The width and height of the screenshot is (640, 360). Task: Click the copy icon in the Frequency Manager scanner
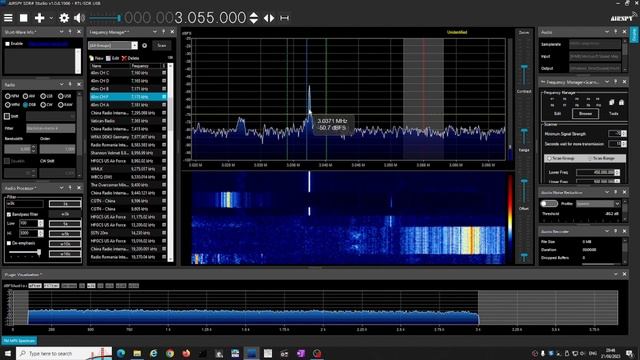(x=612, y=102)
